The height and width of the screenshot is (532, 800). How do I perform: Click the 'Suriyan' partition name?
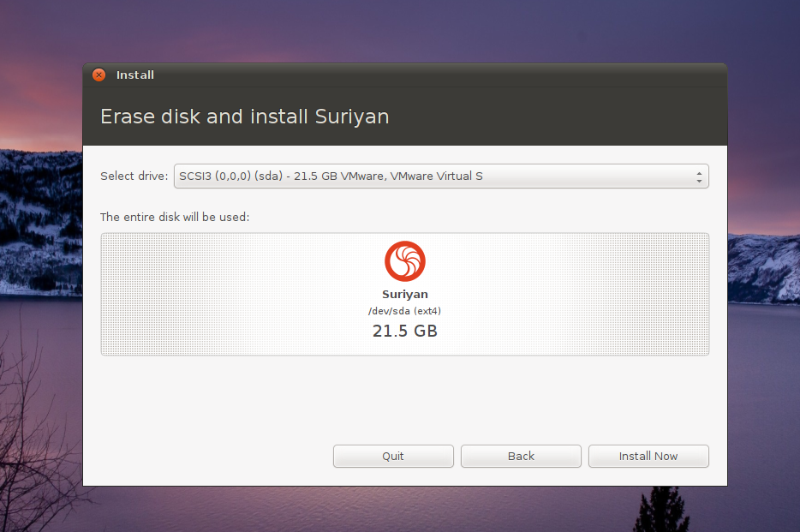(x=405, y=295)
